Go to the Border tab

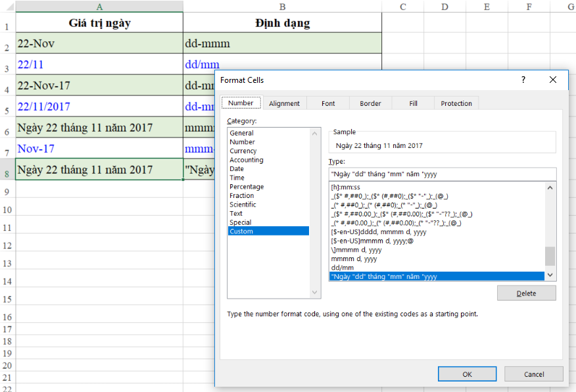click(x=370, y=103)
